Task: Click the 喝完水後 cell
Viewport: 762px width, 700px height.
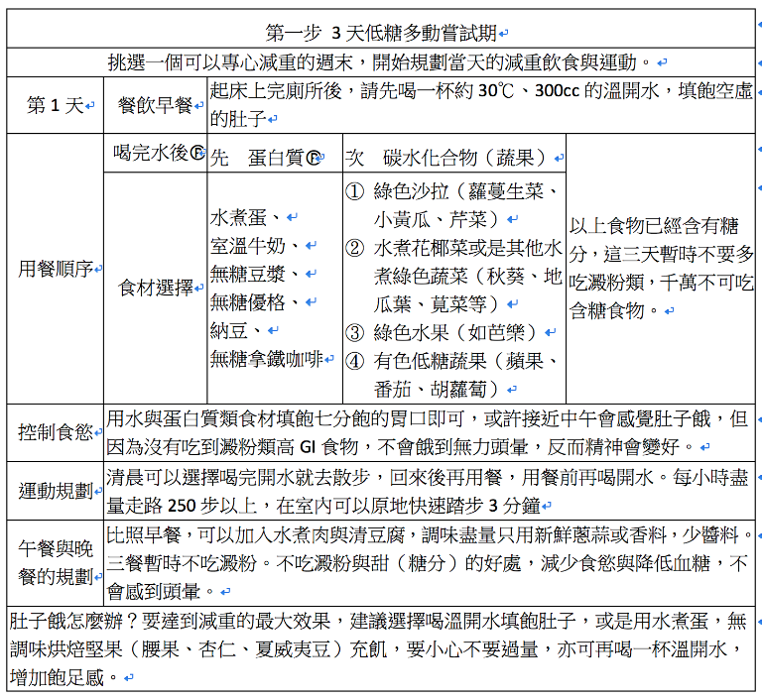Action: (x=155, y=154)
